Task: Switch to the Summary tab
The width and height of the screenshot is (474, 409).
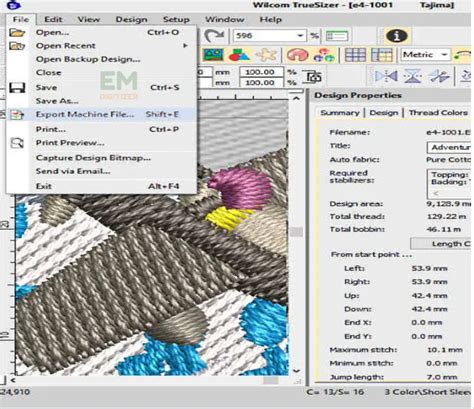Action: pyautogui.click(x=340, y=113)
